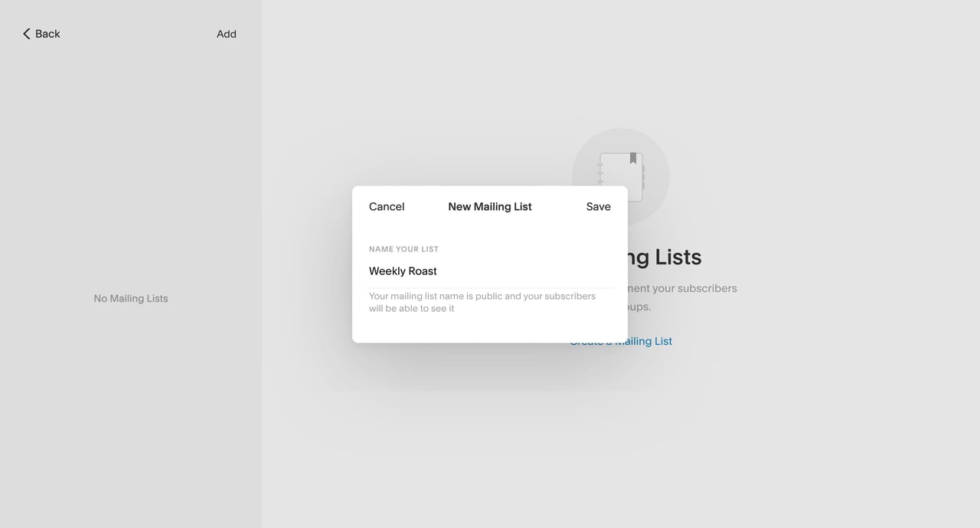Select the Back label text
Image resolution: width=980 pixels, height=528 pixels.
47,34
